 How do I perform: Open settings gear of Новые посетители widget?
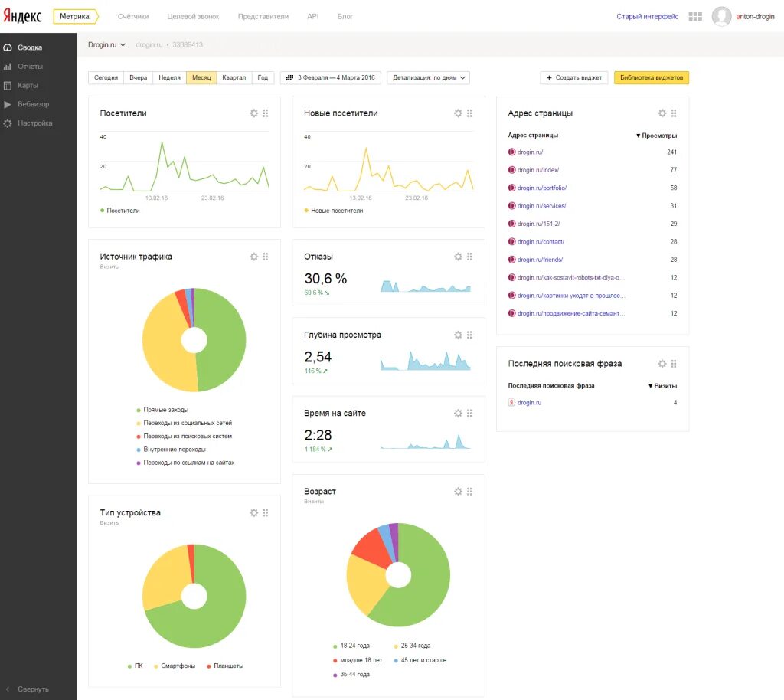(458, 113)
